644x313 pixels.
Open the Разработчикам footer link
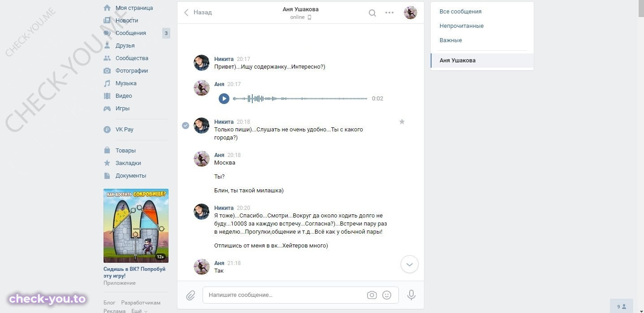[141, 303]
